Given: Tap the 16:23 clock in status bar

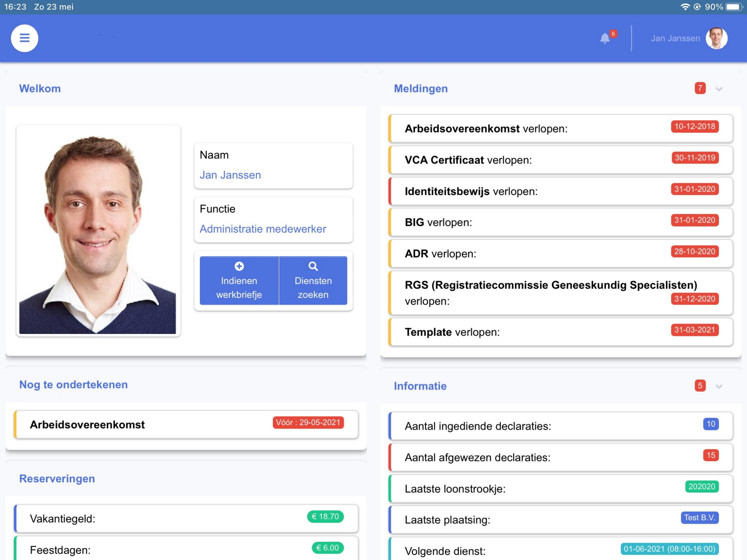Looking at the screenshot, I should pyautogui.click(x=15, y=7).
